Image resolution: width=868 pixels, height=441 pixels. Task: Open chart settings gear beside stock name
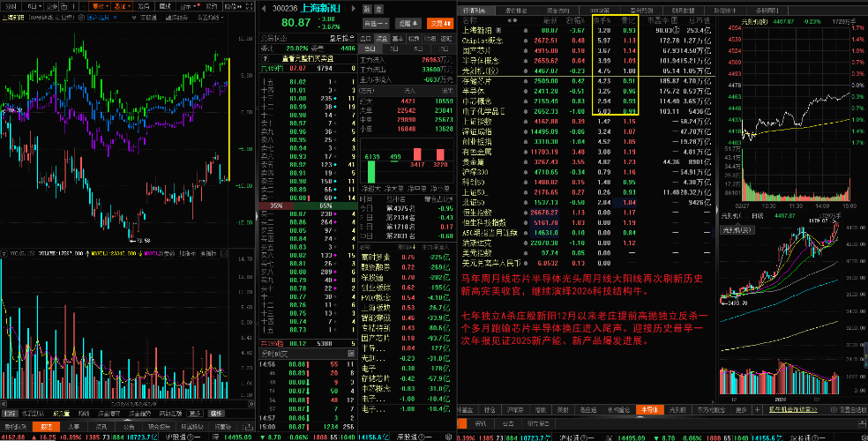81,18
